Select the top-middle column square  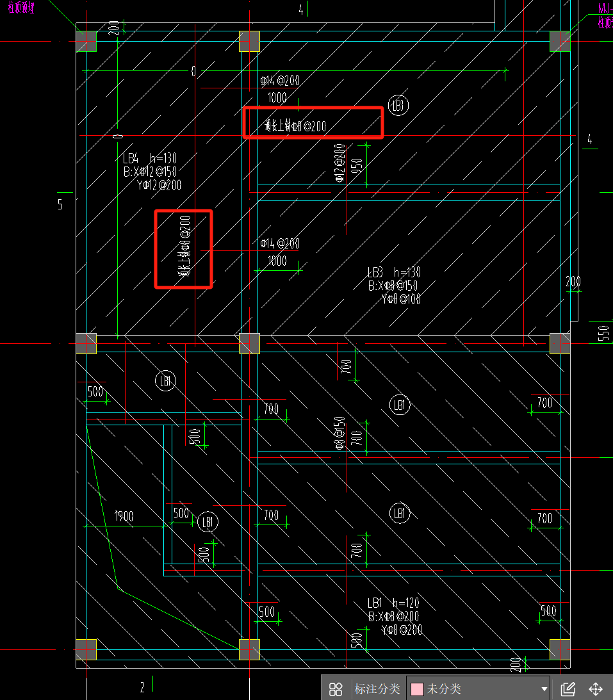click(249, 41)
